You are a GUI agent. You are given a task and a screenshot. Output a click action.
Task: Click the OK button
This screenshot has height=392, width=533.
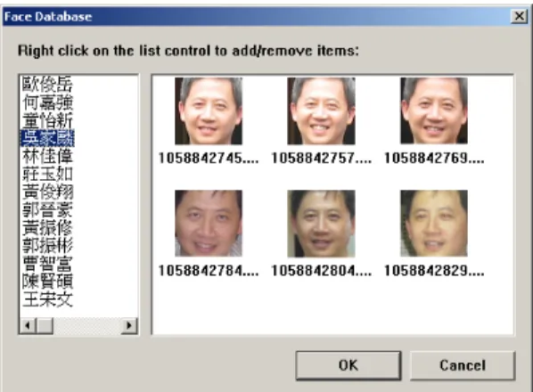click(x=348, y=365)
